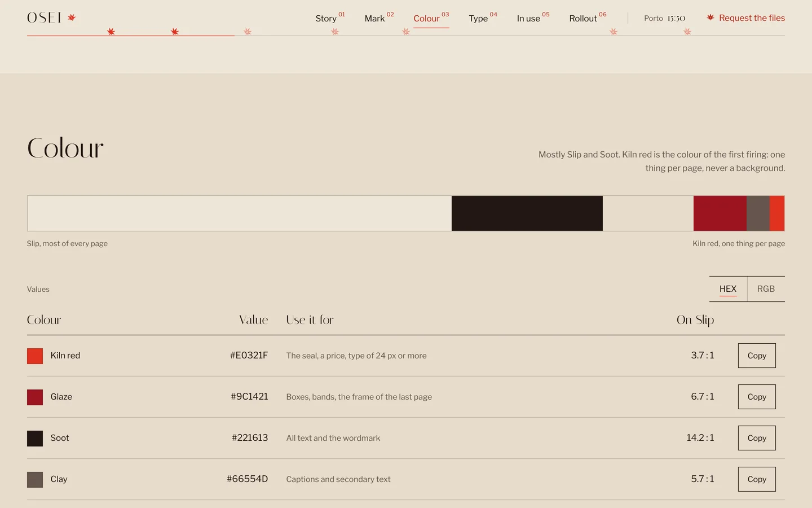The width and height of the screenshot is (812, 508).
Task: Copy the Kiln red value
Action: point(757,356)
